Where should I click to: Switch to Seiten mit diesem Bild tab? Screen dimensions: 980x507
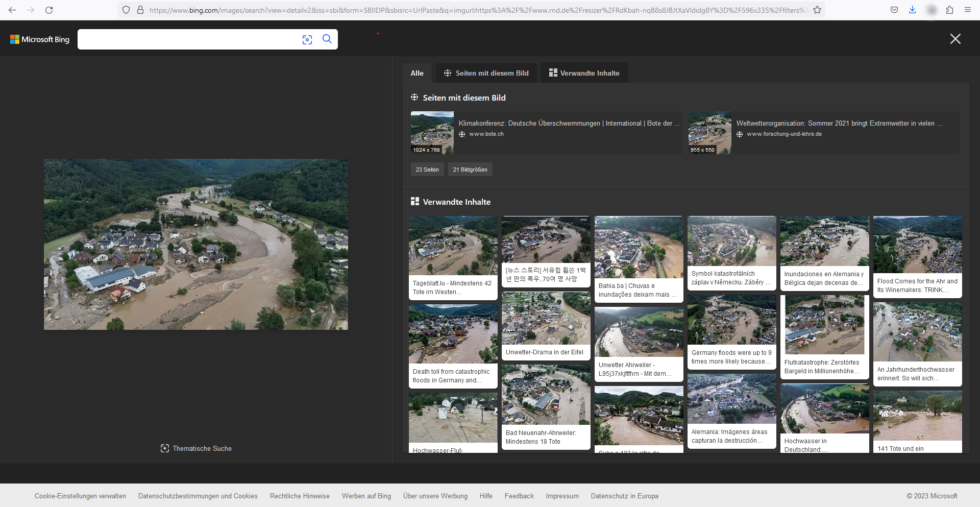[486, 73]
